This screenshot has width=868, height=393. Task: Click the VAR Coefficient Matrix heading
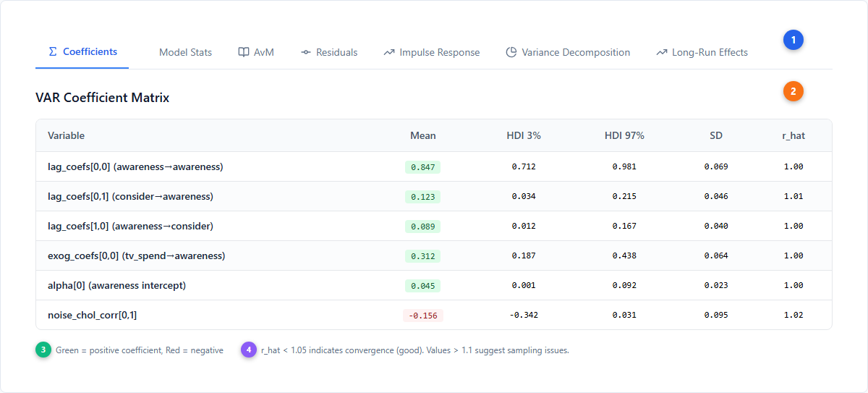(102, 98)
